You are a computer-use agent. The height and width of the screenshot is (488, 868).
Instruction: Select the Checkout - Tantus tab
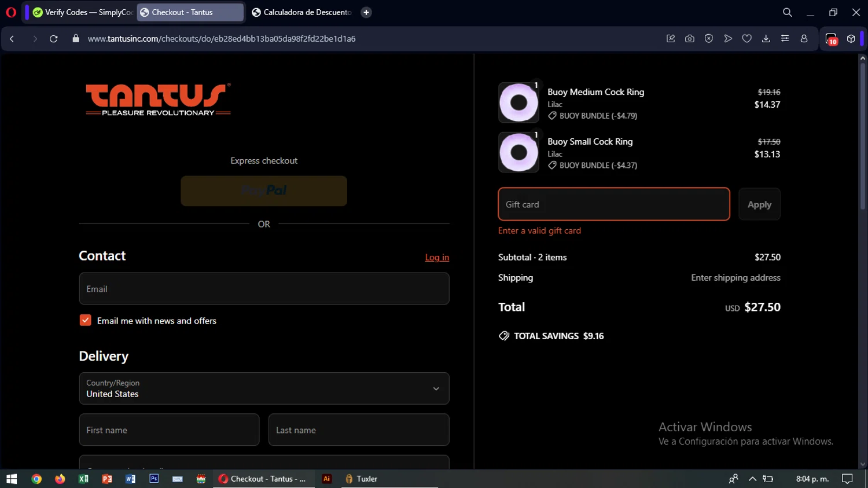point(190,12)
